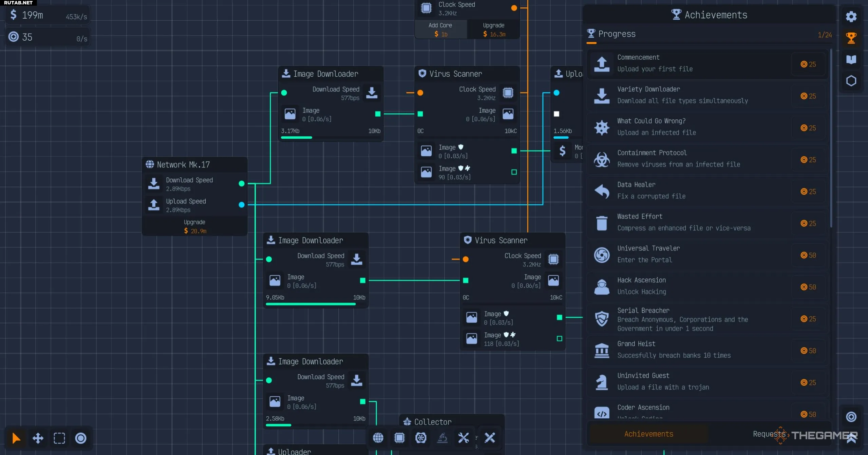Click the globe network category icon
Image resolution: width=868 pixels, height=455 pixels.
(x=378, y=438)
